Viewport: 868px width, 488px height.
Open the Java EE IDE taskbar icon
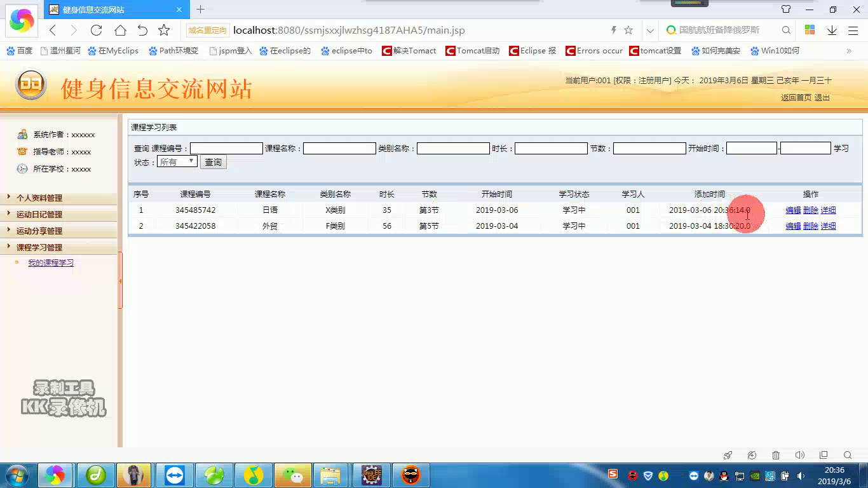click(371, 475)
